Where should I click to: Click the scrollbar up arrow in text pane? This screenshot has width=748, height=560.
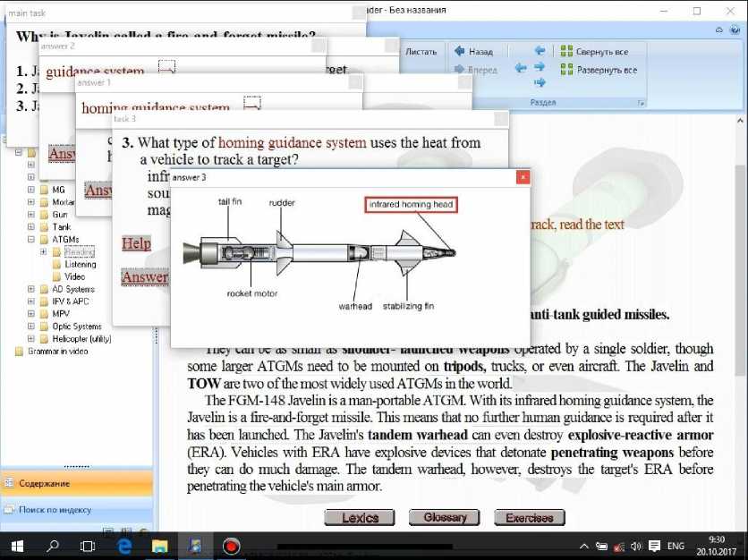(x=740, y=121)
